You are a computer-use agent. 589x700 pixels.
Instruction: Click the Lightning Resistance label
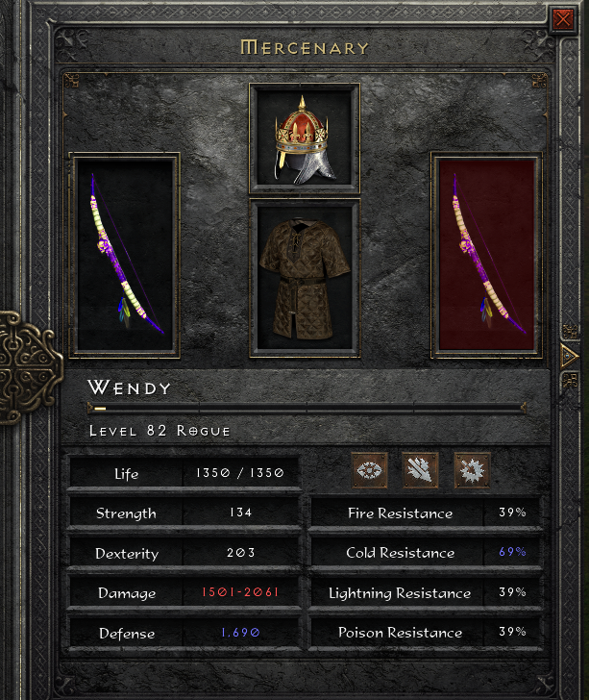[400, 593]
